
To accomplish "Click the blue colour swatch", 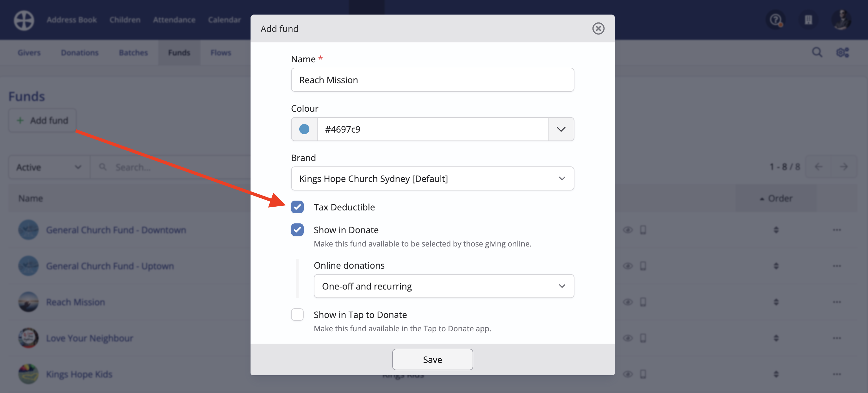I will pos(304,129).
